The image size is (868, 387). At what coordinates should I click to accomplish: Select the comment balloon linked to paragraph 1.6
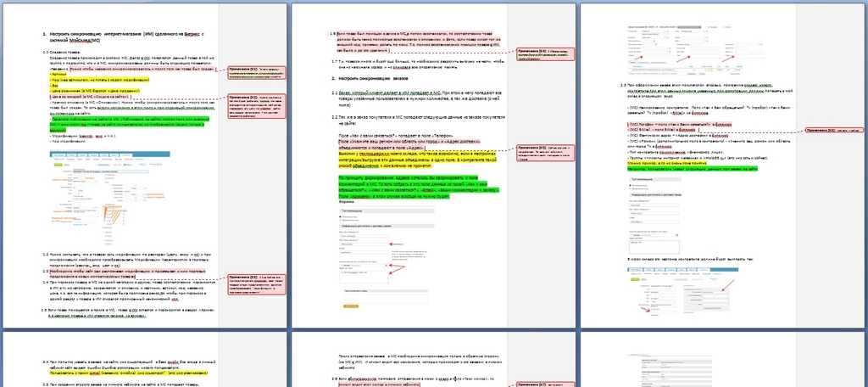tap(546, 54)
